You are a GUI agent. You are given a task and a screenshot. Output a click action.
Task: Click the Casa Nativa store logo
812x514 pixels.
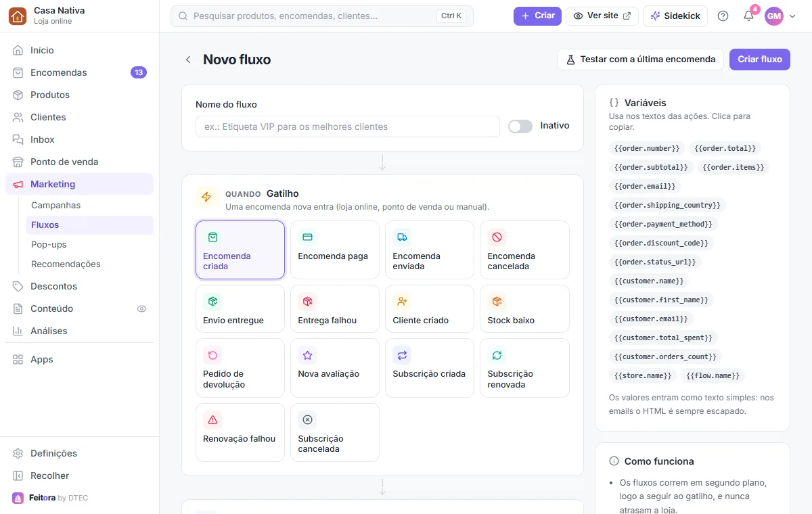pyautogui.click(x=18, y=16)
